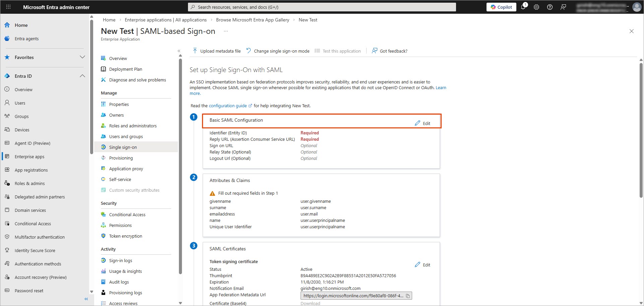Click the App registrations icon
Viewport: 644px width, 306px height.
7,170
